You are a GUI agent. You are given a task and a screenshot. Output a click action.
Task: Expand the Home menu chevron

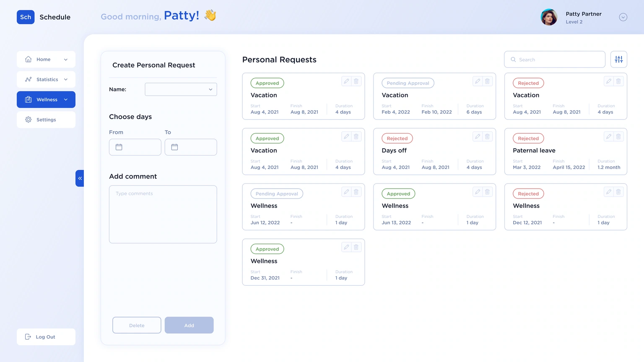66,59
